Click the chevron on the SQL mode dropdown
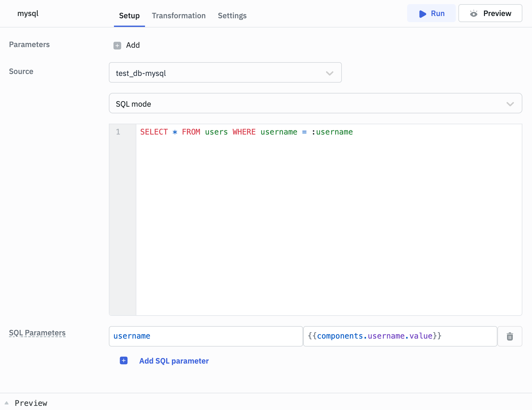Screen dimensions: 532x410 (510, 104)
